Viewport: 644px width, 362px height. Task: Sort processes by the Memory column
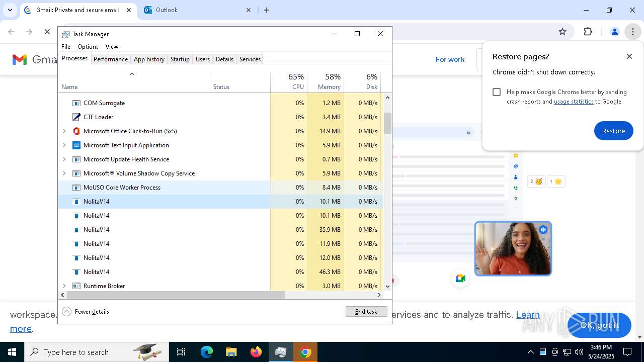click(x=326, y=82)
